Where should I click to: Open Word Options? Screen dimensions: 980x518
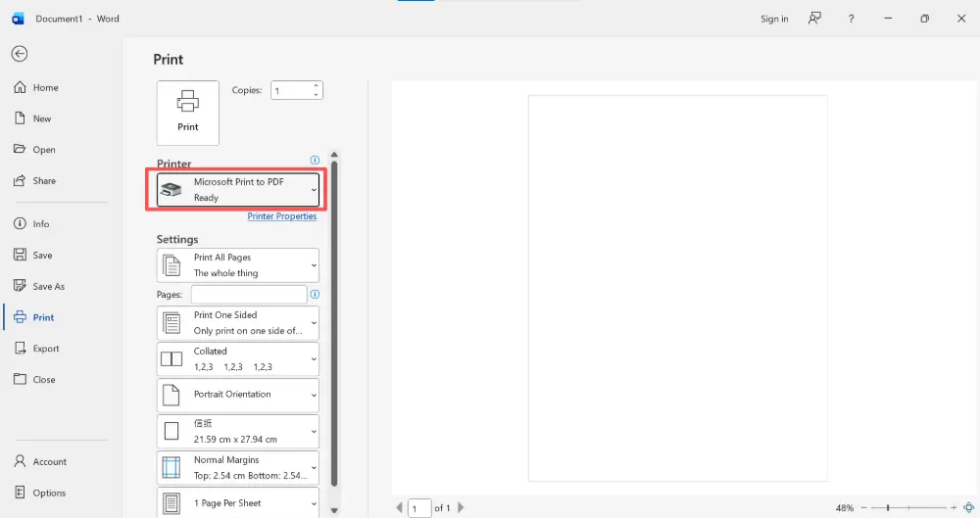point(40,493)
